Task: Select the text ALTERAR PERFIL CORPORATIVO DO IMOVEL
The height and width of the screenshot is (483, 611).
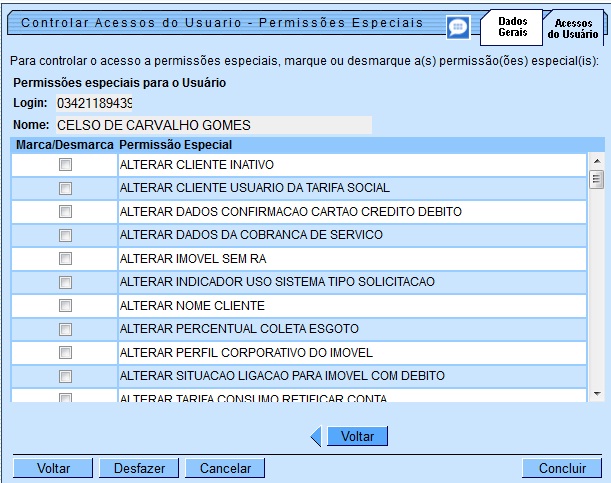Action: click(x=246, y=353)
